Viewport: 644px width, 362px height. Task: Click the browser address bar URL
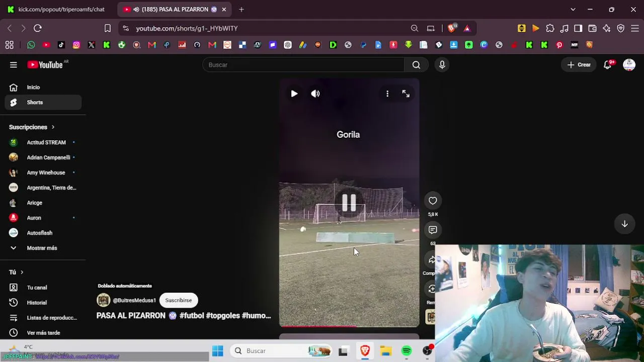[x=187, y=28]
